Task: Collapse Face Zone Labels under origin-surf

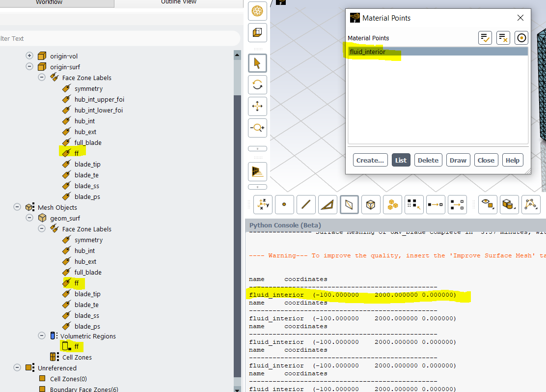Action: [42, 77]
